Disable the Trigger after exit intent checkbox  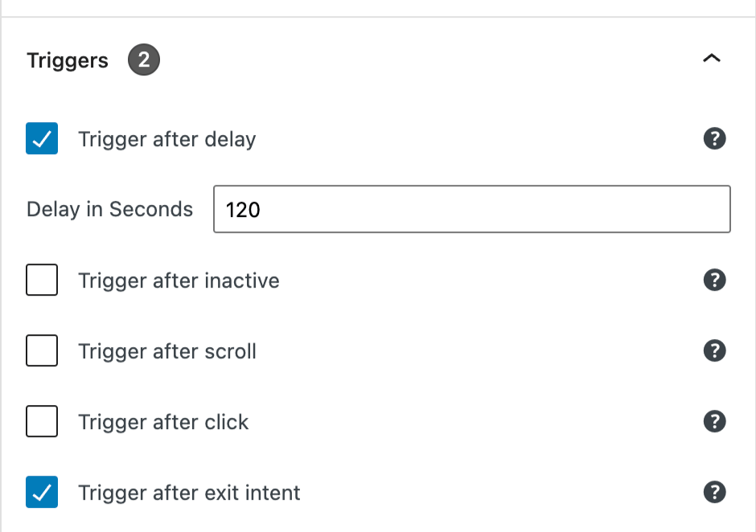[42, 493]
